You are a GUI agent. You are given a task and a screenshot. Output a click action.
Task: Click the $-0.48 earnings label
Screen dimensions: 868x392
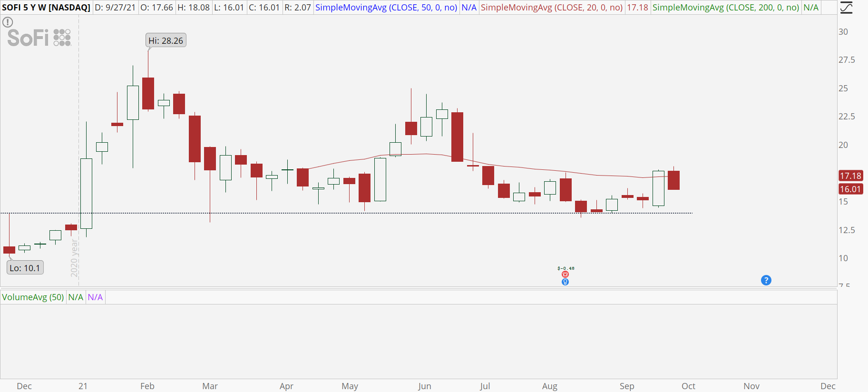click(x=566, y=268)
